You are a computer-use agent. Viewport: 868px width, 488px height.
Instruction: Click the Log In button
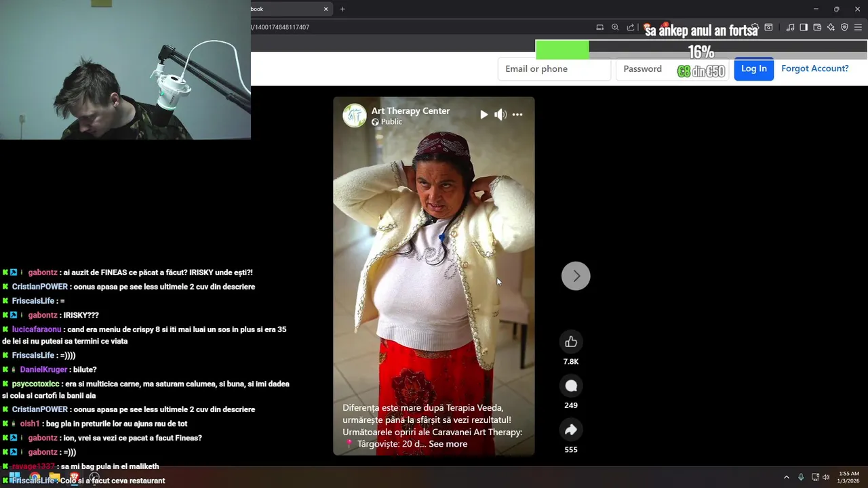click(x=754, y=68)
